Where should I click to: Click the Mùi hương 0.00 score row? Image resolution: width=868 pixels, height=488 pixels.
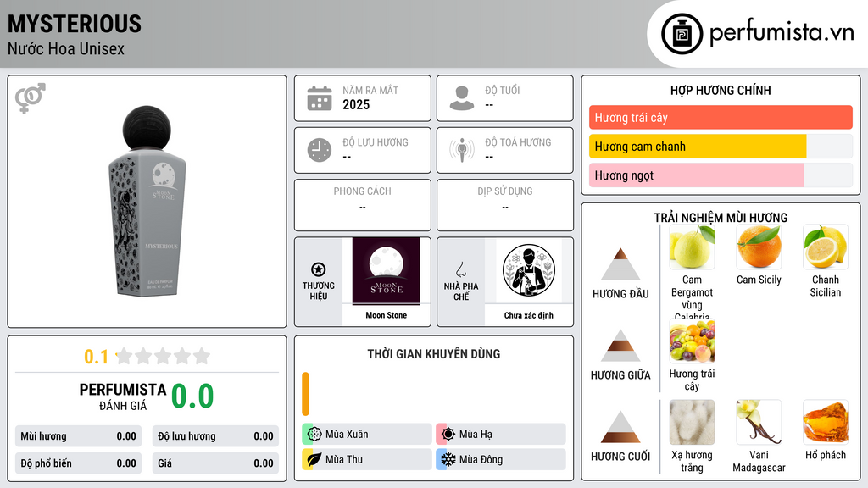click(78, 436)
